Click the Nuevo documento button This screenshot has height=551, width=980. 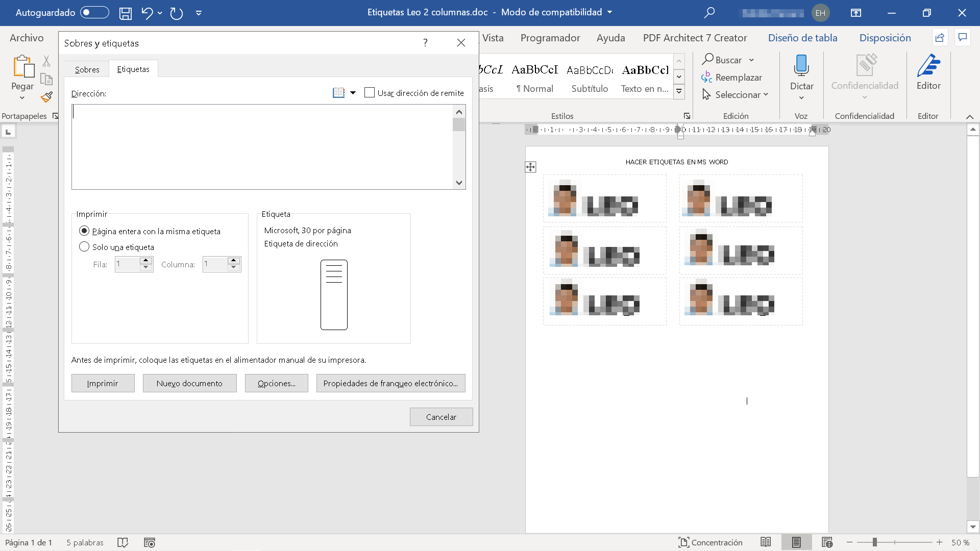pyautogui.click(x=189, y=383)
